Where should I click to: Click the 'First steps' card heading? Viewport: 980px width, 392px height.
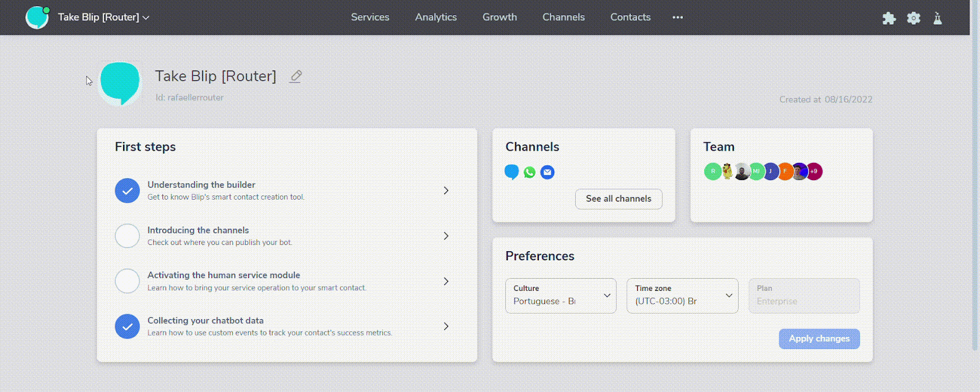click(145, 147)
